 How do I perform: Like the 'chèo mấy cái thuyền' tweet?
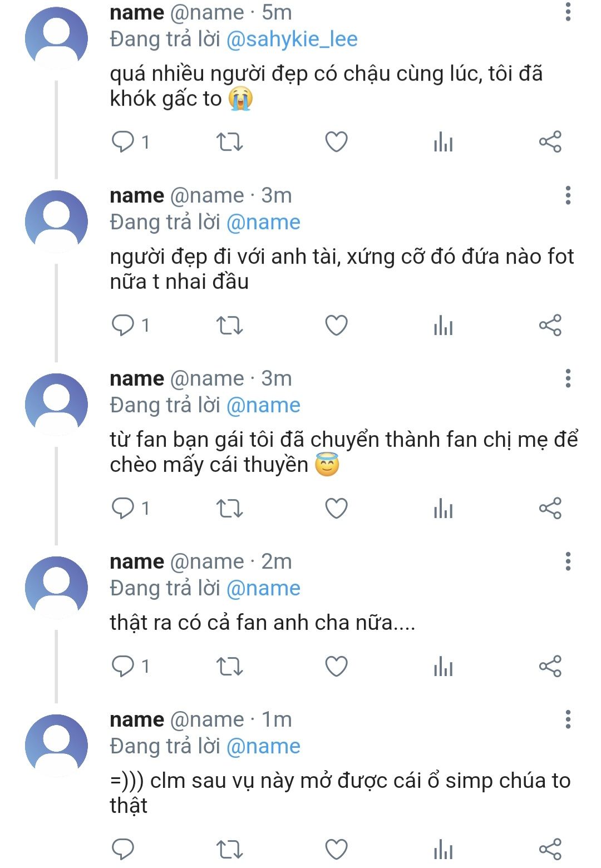(x=336, y=508)
